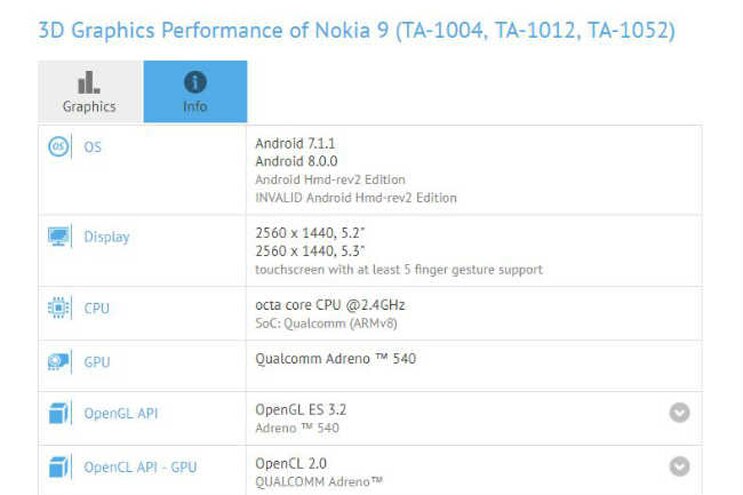Click the page title about Nokia 9
Viewport: 743px width, 495px height.
[356, 30]
